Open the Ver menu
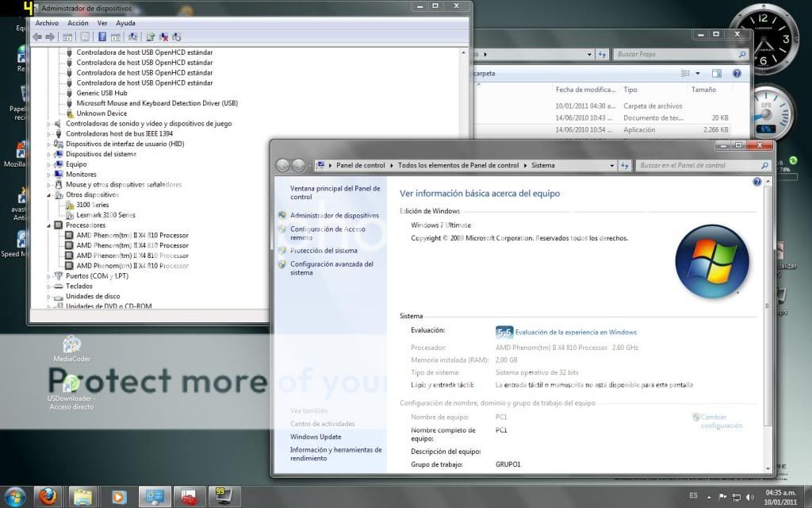Viewport: 812px width, 508px height. (x=102, y=23)
